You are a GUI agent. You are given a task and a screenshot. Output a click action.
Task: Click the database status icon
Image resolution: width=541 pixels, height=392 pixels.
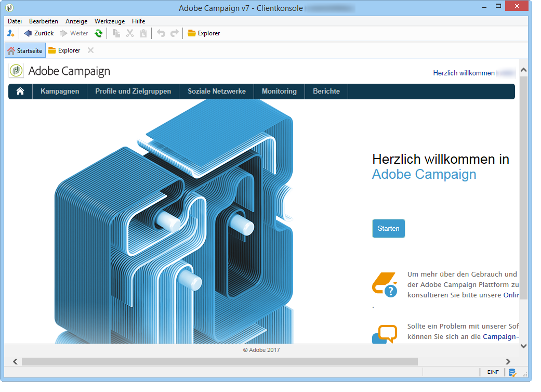click(512, 372)
